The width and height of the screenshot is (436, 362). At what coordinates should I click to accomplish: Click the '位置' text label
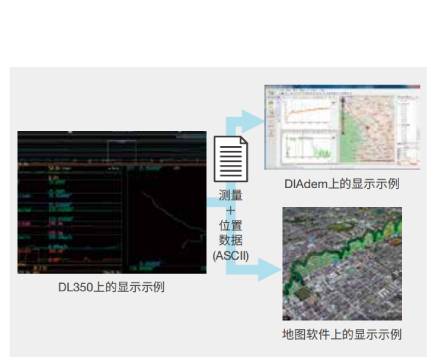point(230,226)
